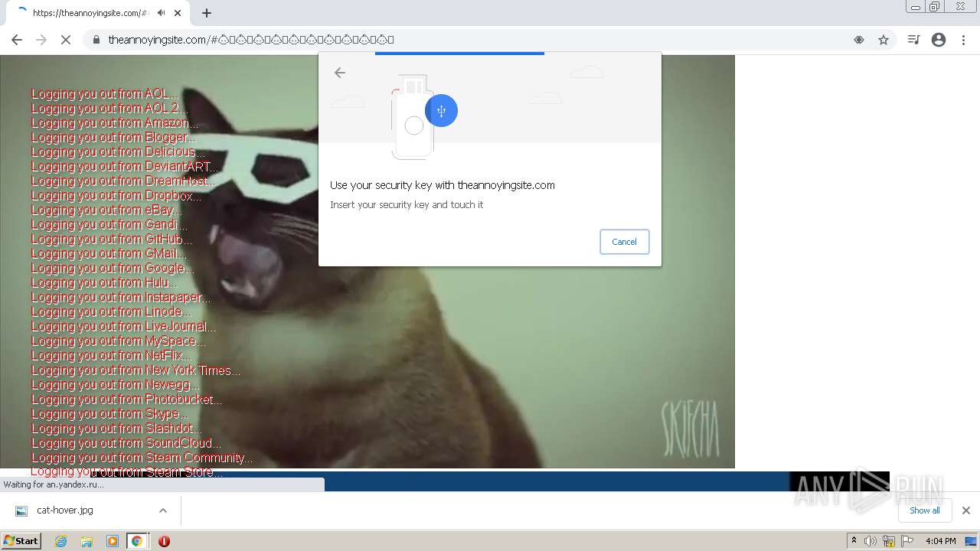The image size is (980, 551).
Task: Bookmark this page with the star
Action: [x=884, y=40]
